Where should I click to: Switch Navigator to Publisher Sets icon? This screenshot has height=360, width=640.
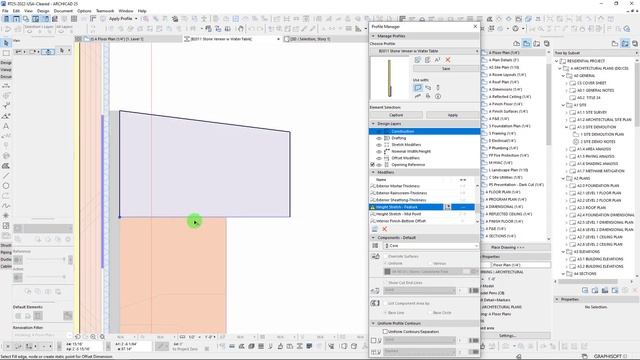tap(547, 43)
